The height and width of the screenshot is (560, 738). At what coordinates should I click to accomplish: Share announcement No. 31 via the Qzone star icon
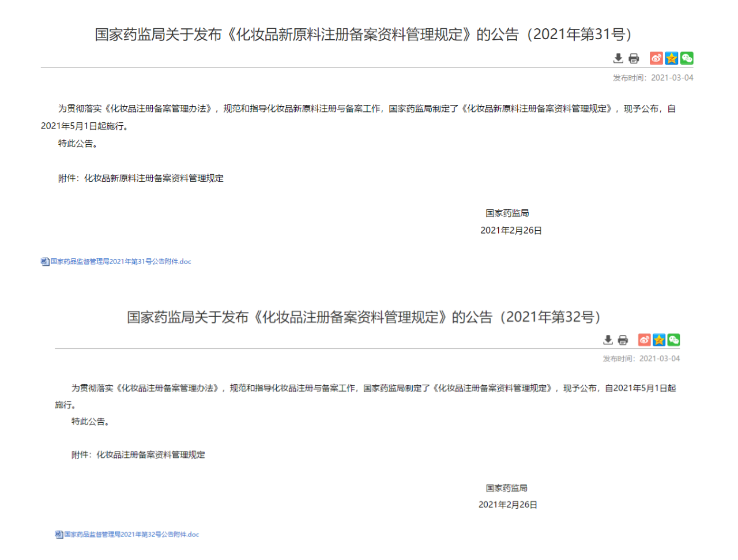point(671,58)
